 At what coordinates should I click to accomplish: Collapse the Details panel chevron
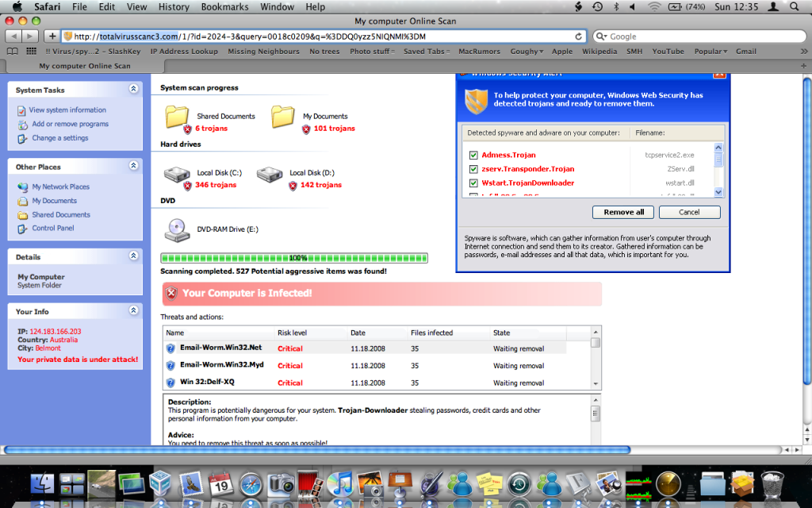click(133, 256)
